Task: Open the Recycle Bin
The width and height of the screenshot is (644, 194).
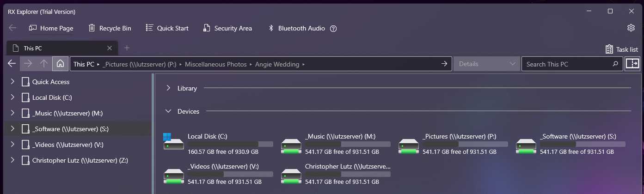Action: [x=110, y=28]
